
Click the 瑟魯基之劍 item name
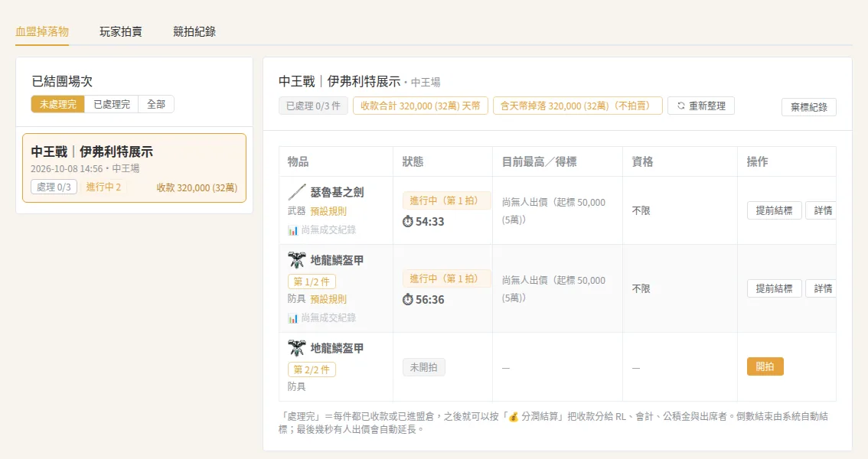(x=337, y=192)
